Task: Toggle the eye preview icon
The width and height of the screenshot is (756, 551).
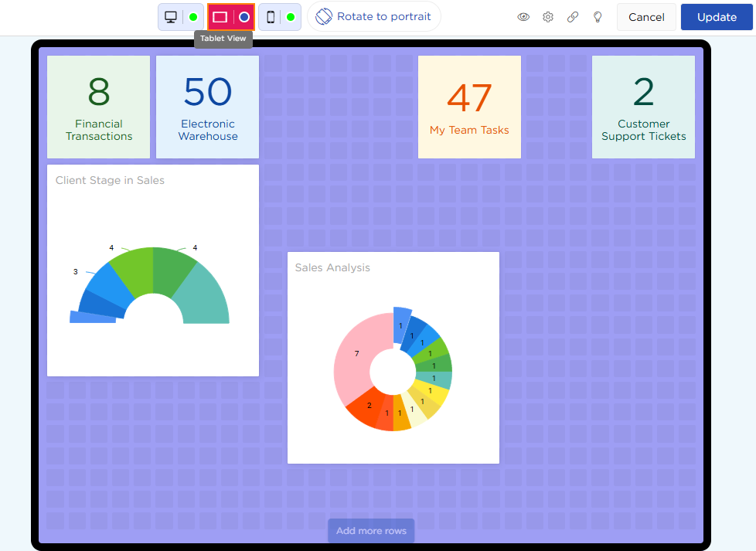Action: [x=523, y=17]
